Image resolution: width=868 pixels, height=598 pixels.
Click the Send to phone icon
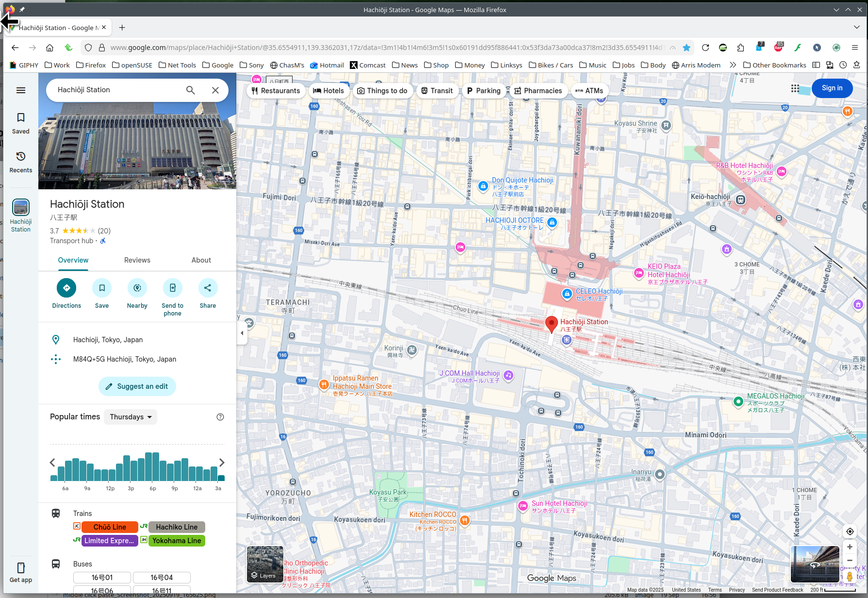tap(172, 288)
